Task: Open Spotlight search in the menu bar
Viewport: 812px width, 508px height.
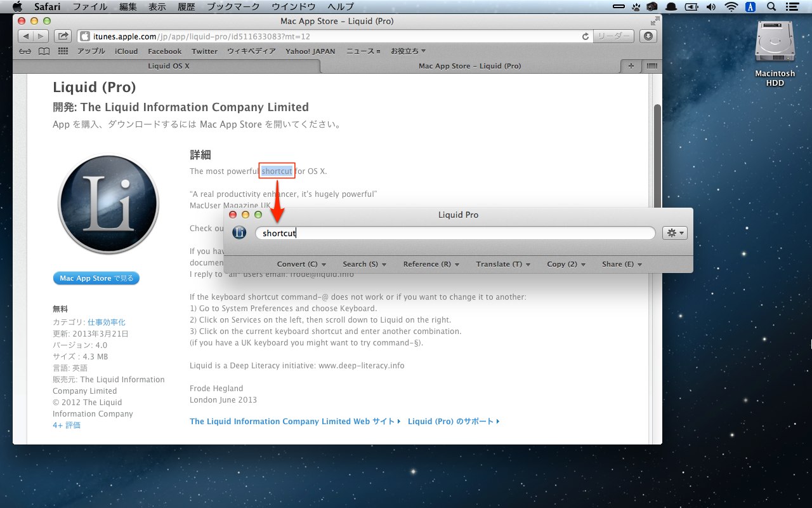Action: pos(771,7)
